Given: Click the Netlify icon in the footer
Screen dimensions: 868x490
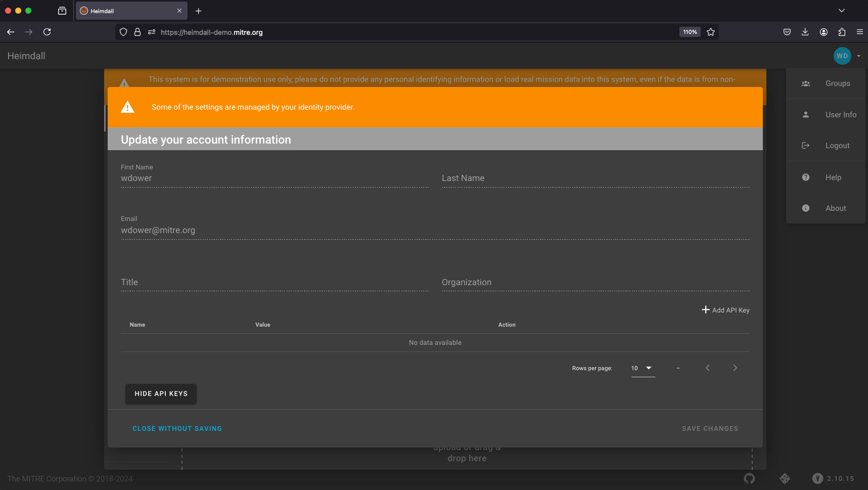Looking at the screenshot, I should (x=785, y=478).
